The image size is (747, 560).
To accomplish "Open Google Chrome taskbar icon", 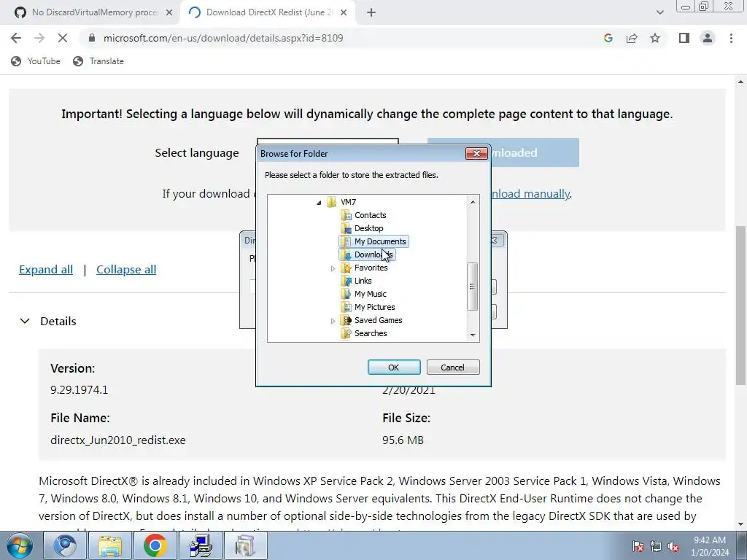I will (x=155, y=545).
